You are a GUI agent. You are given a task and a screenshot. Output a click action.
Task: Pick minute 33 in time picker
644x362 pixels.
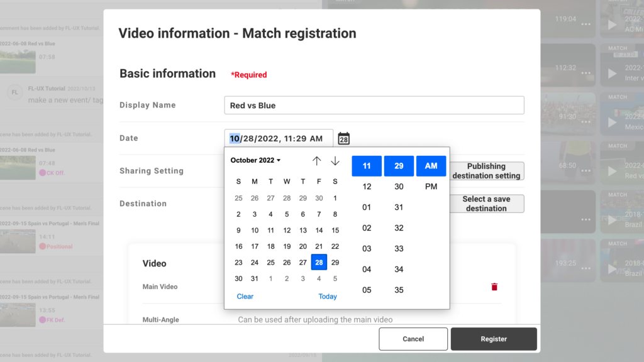click(x=399, y=248)
